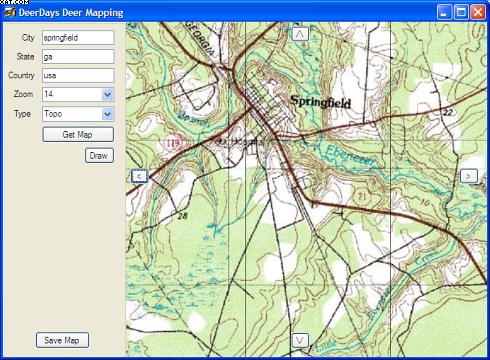490x360 pixels.
Task: Click the route 21 marker on map
Action: pos(362,196)
